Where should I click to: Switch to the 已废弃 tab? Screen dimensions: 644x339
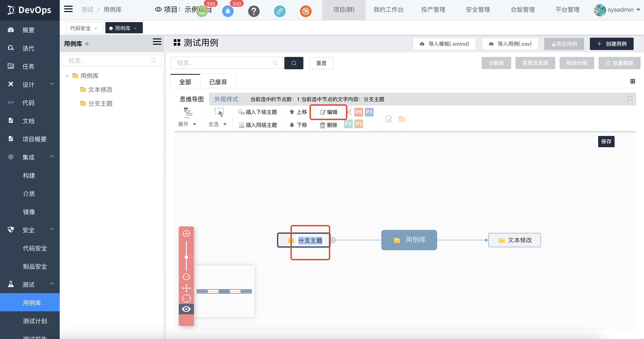218,82
